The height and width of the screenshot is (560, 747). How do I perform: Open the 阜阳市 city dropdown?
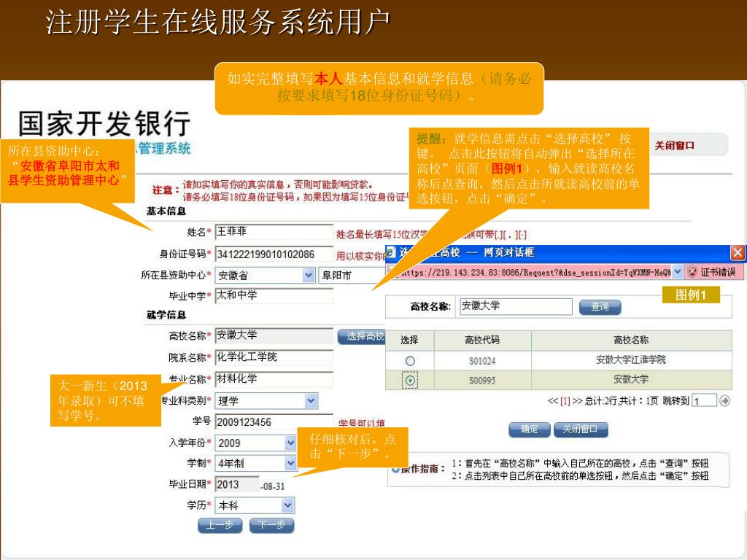click(352, 275)
